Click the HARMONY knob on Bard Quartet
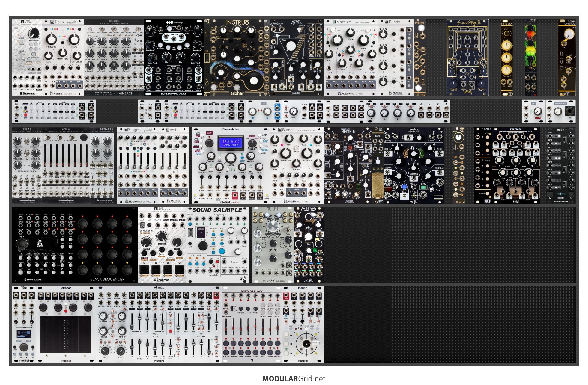The image size is (588, 385). point(34,34)
